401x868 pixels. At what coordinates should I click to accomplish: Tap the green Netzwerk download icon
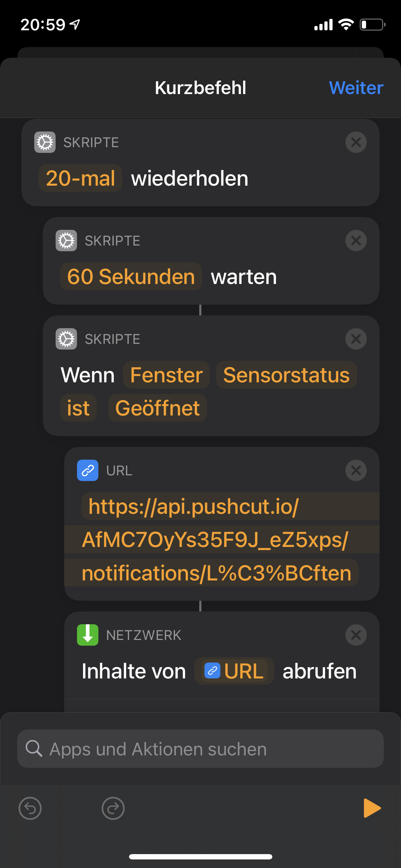(88, 635)
